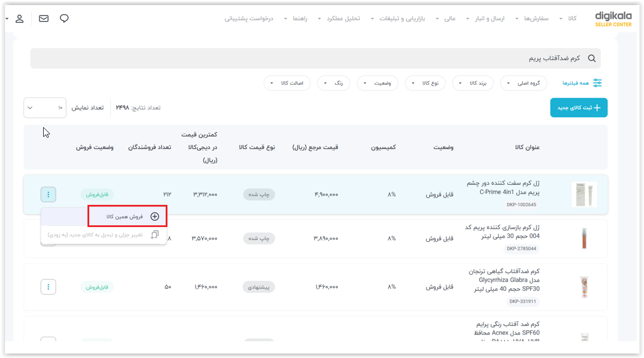The height and width of the screenshot is (358, 644).
Task: Open 'درخواست پشتیبانی' in top navigation
Action: pyautogui.click(x=249, y=18)
